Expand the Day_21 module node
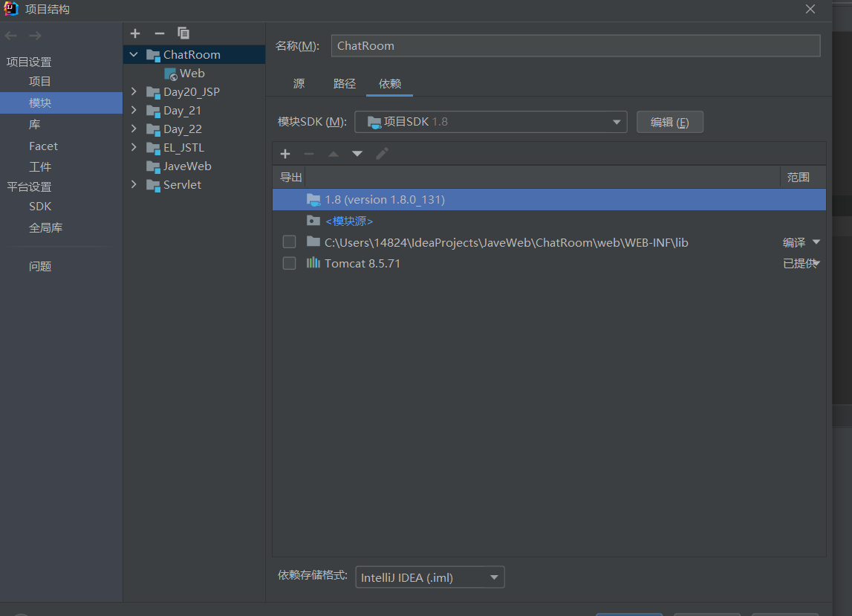852x616 pixels. pos(134,110)
